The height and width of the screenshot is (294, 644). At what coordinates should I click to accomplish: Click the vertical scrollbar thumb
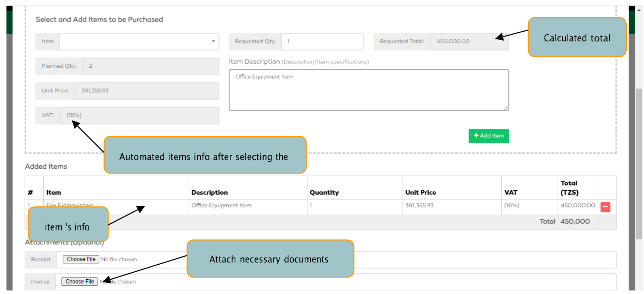pos(639,164)
